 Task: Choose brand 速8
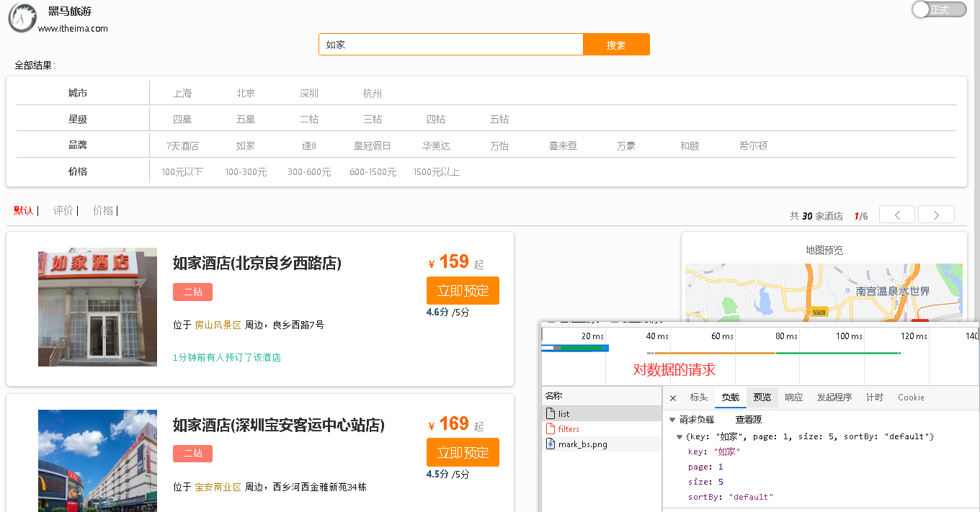tap(309, 145)
